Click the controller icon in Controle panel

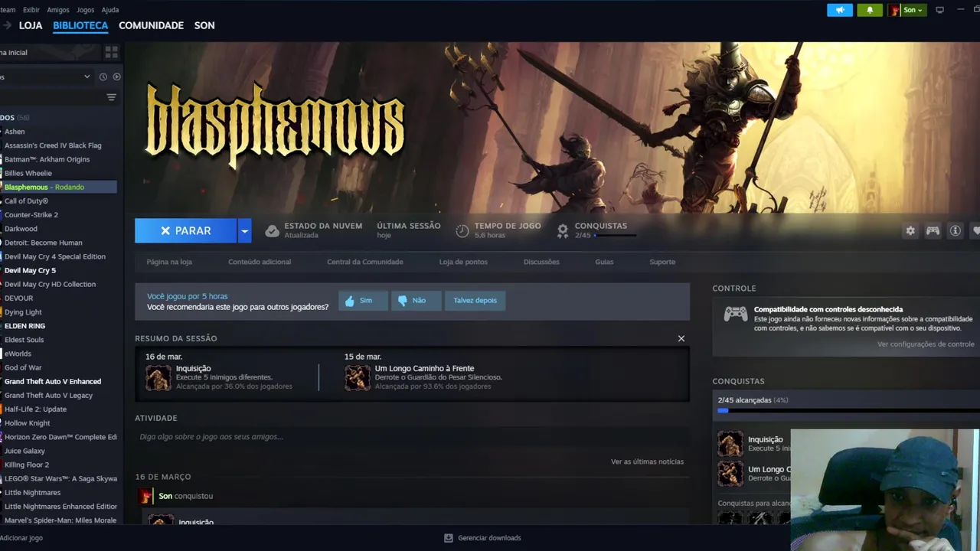(x=736, y=315)
